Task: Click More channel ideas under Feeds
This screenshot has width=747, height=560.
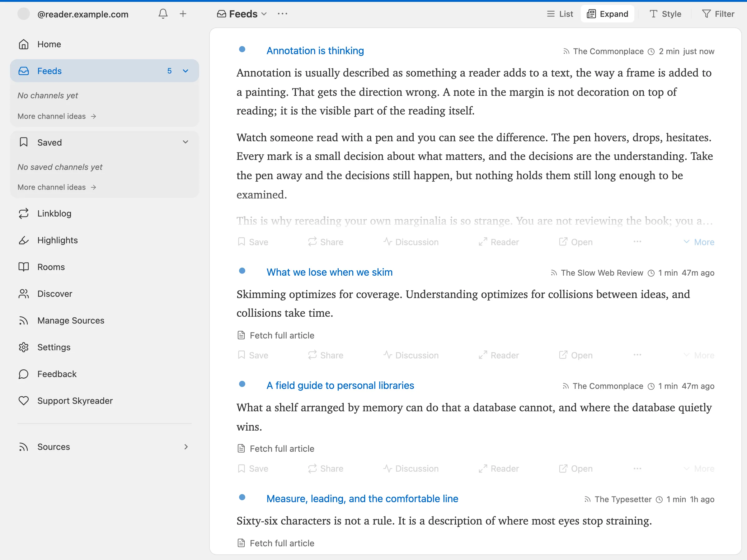Action: [x=57, y=116]
